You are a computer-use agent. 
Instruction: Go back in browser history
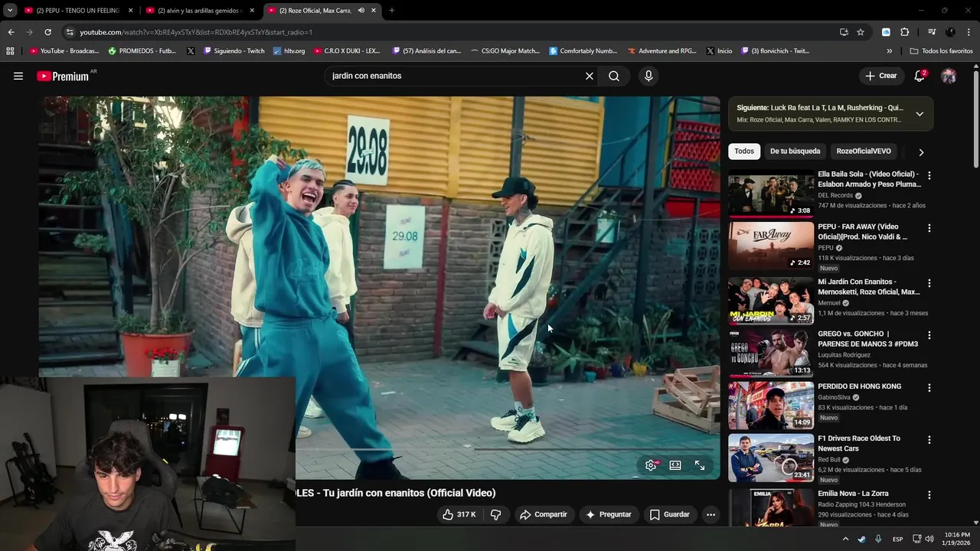11,32
